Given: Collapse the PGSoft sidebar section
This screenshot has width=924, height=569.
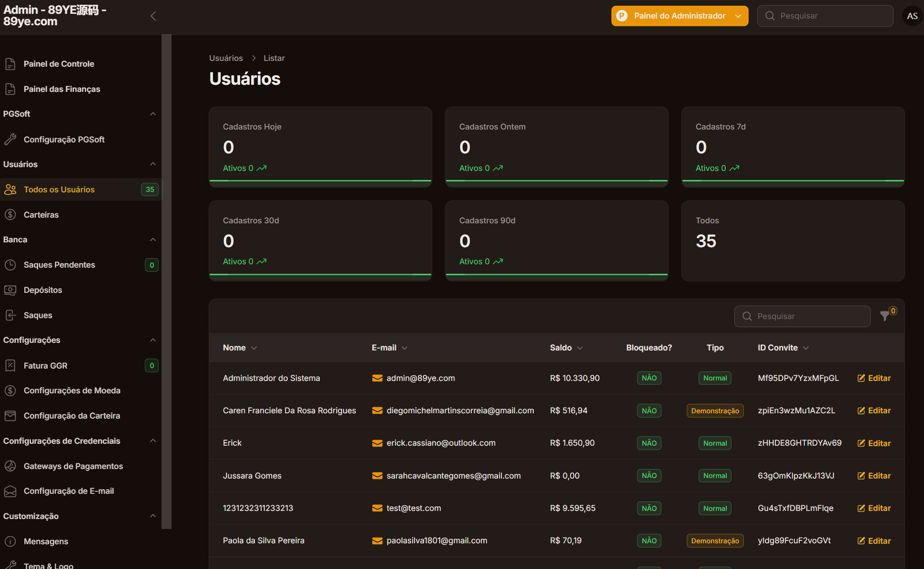Looking at the screenshot, I should click(153, 114).
